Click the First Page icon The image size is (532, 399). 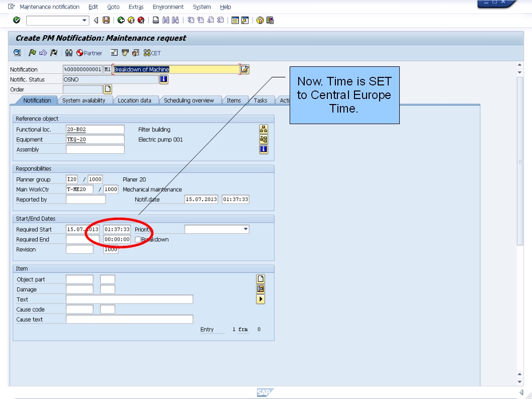click(191, 20)
